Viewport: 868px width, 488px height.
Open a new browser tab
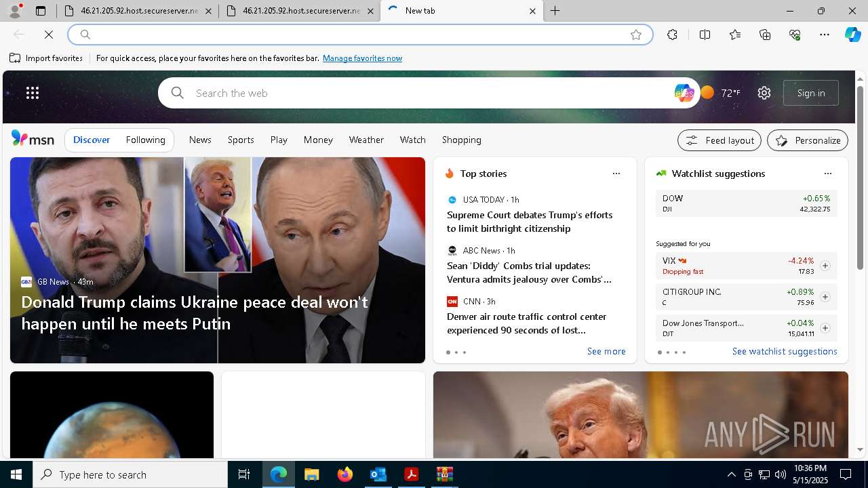click(555, 11)
